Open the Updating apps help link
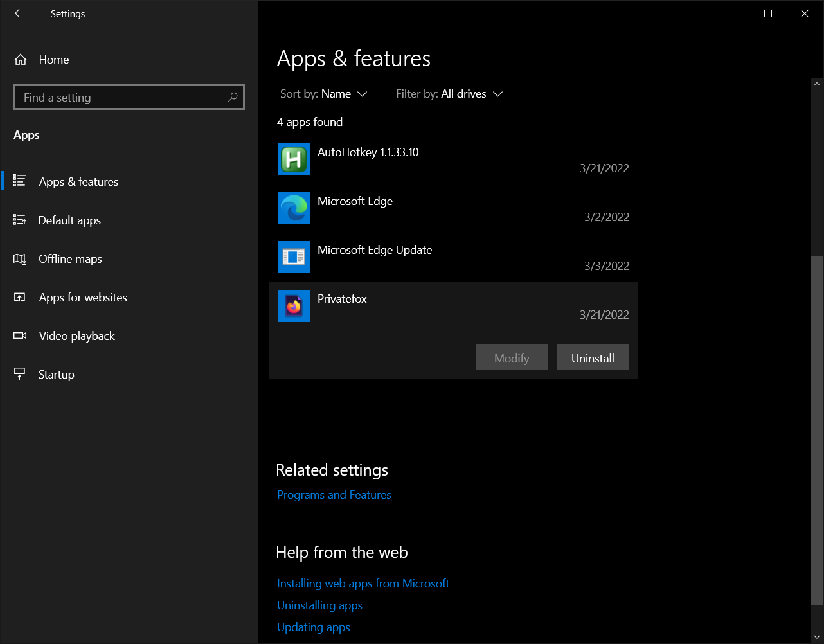 (x=314, y=627)
